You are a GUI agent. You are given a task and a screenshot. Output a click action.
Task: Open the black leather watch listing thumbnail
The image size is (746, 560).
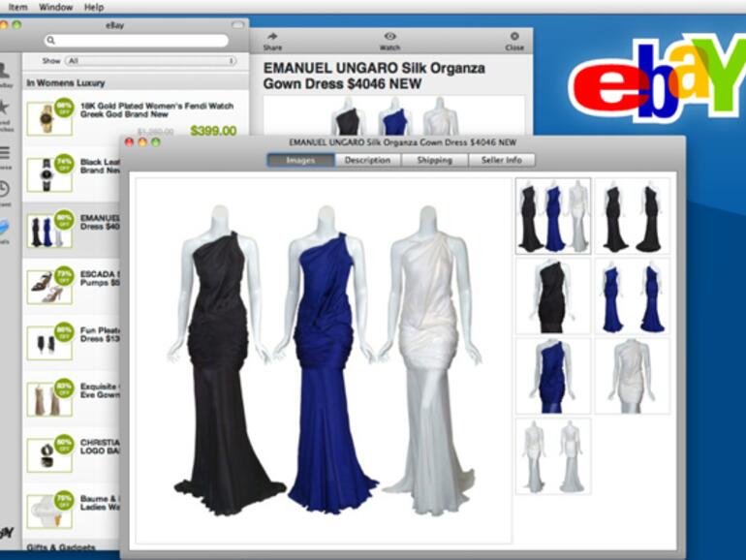[49, 174]
